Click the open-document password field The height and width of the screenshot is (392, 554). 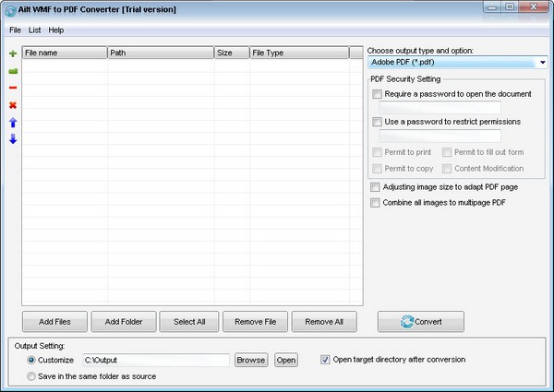[440, 108]
